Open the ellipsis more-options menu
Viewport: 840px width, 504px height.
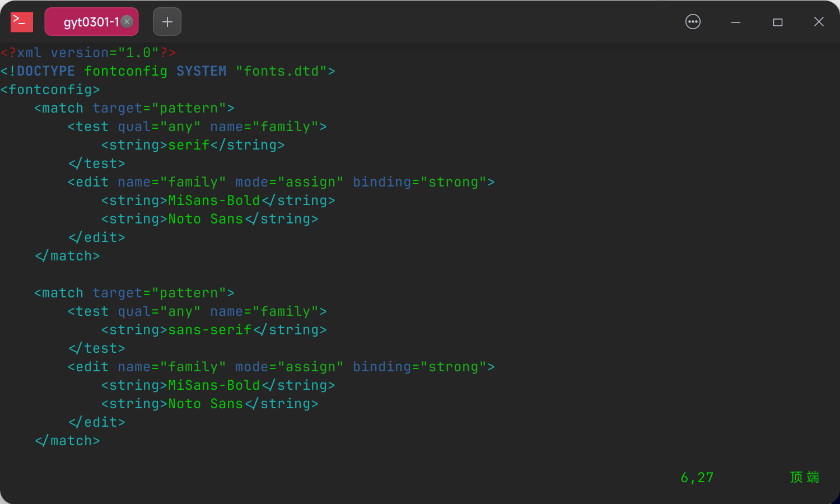click(x=693, y=21)
